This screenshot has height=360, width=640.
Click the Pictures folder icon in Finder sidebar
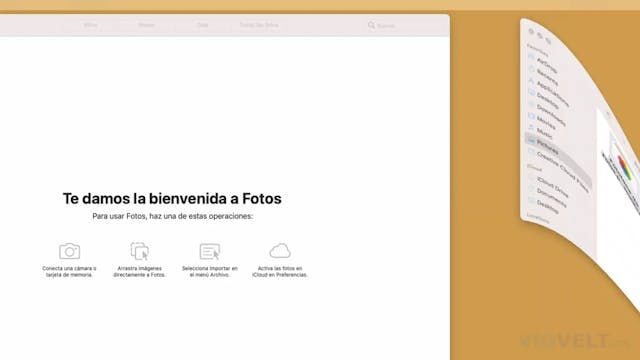(531, 140)
